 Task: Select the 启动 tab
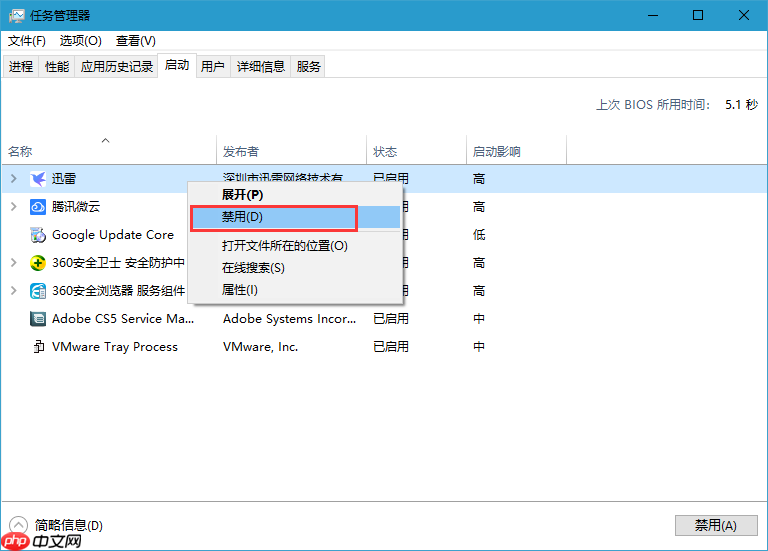[x=177, y=65]
